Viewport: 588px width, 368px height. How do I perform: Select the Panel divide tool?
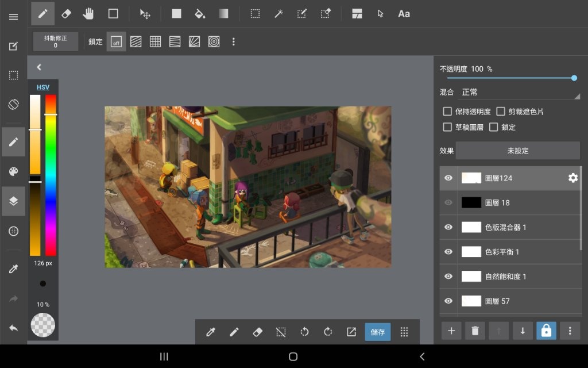tap(357, 14)
